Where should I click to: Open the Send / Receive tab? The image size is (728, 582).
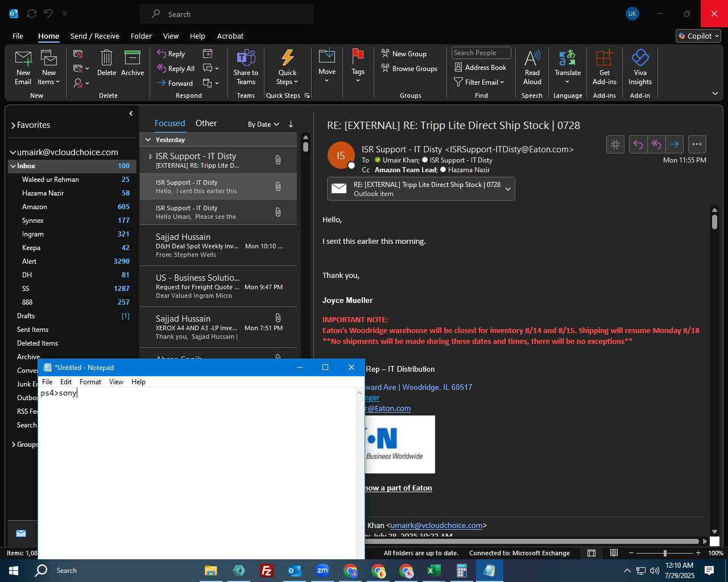pos(94,36)
